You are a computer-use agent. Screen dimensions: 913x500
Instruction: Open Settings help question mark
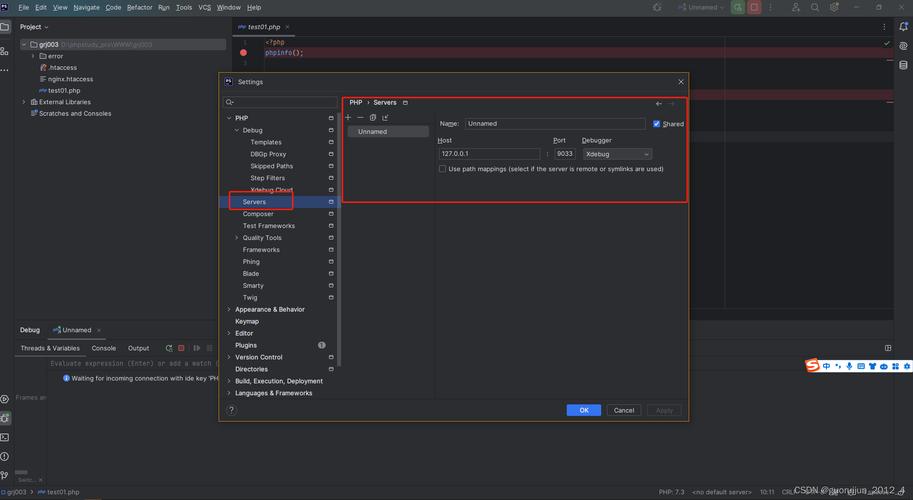pyautogui.click(x=231, y=410)
